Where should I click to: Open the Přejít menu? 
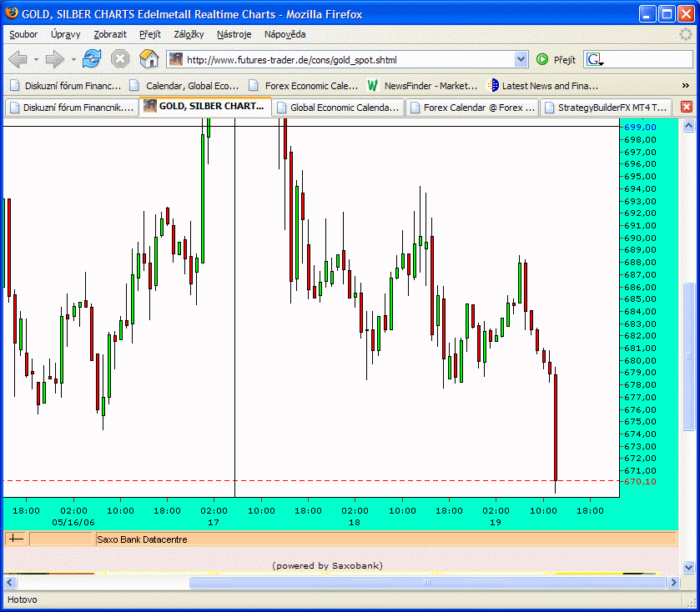coord(150,34)
